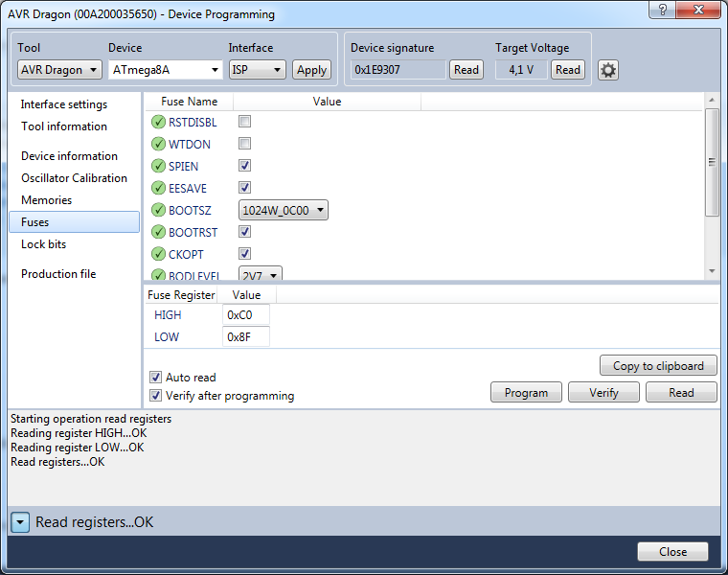Click the BOOTSZ fuse name
728x575 pixels.
point(190,211)
